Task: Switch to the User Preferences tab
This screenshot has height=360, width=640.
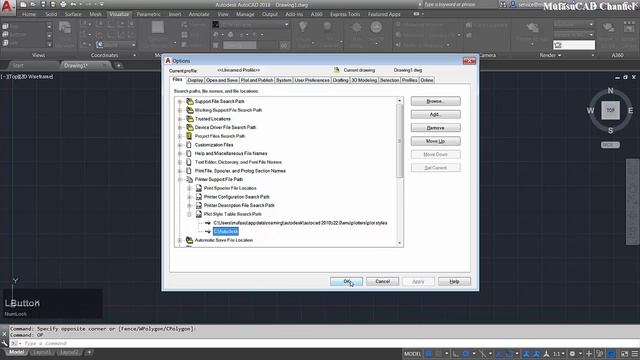Action: coord(312,80)
